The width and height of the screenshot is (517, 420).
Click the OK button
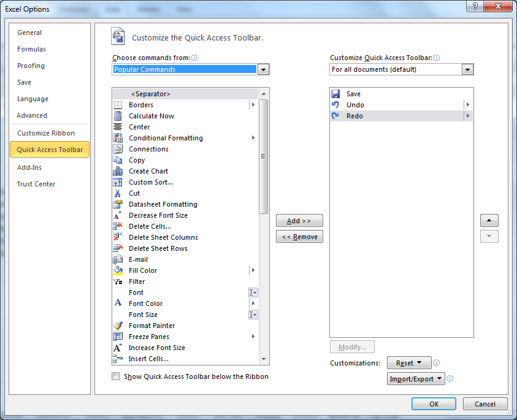tap(434, 404)
